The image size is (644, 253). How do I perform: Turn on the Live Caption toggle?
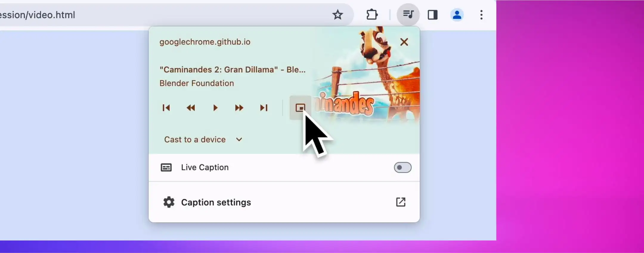pyautogui.click(x=402, y=167)
